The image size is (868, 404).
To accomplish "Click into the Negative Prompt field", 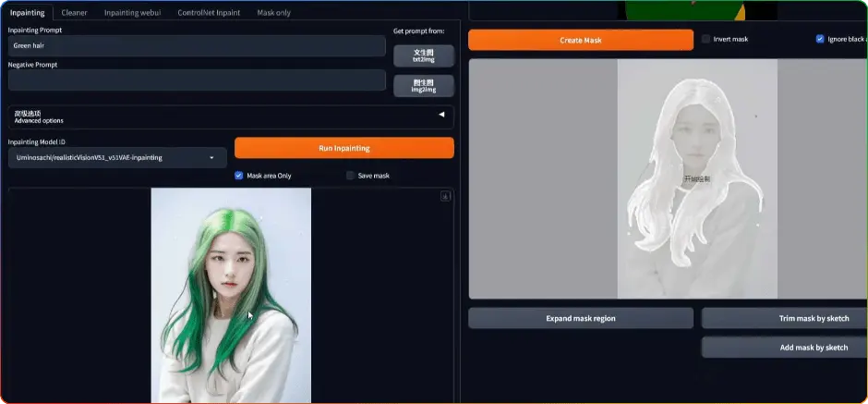I will [x=197, y=80].
